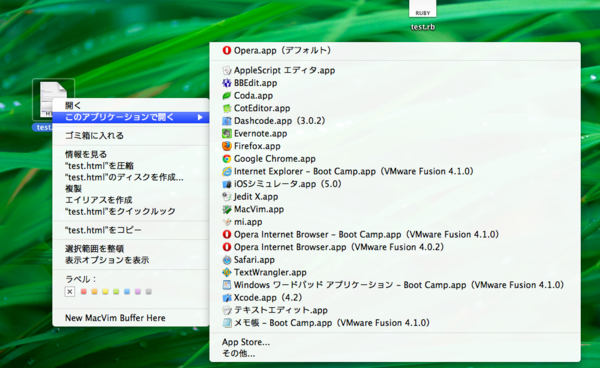Viewport: 600px width, 368px height.
Task: Apply the red label color
Action: coord(84,292)
